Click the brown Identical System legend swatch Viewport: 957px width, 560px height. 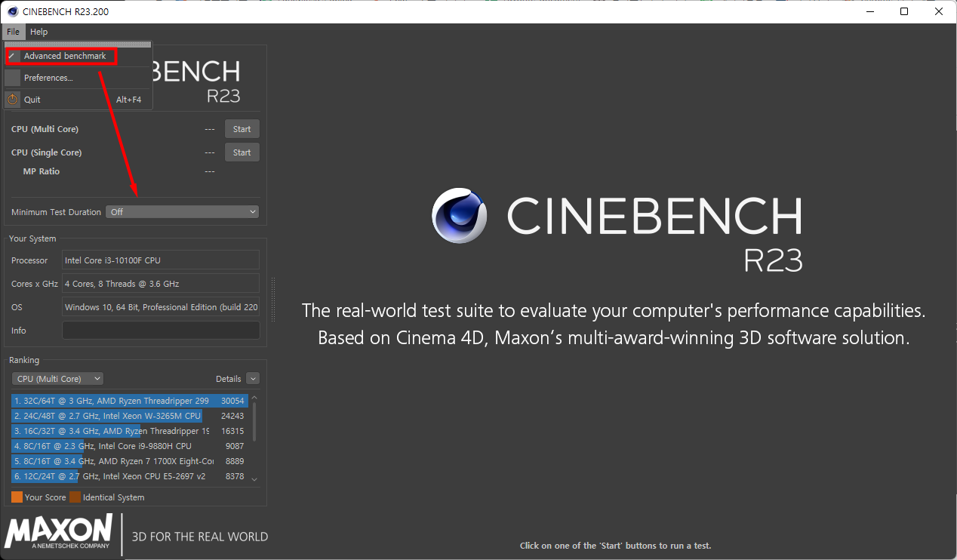coord(75,497)
